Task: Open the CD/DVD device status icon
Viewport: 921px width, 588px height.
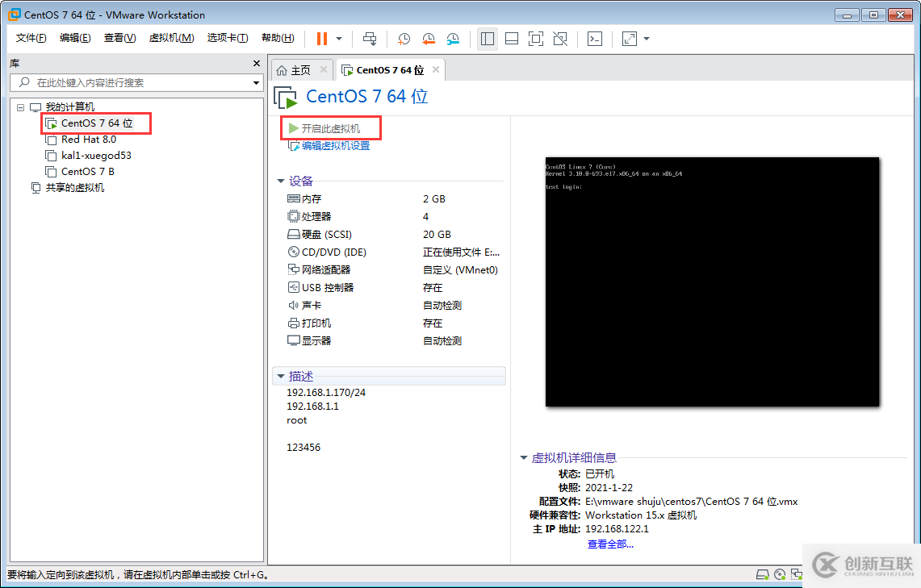Action: [x=779, y=573]
